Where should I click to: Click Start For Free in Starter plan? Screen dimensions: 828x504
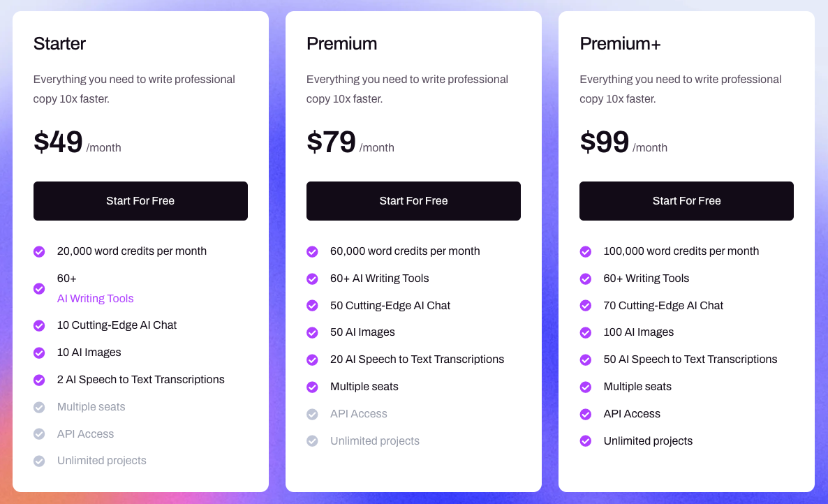click(x=140, y=201)
